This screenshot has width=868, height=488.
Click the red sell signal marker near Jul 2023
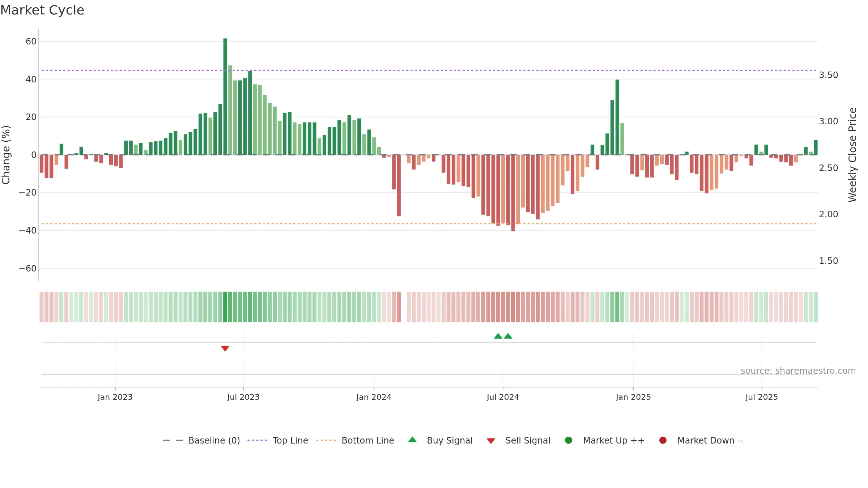pos(225,348)
